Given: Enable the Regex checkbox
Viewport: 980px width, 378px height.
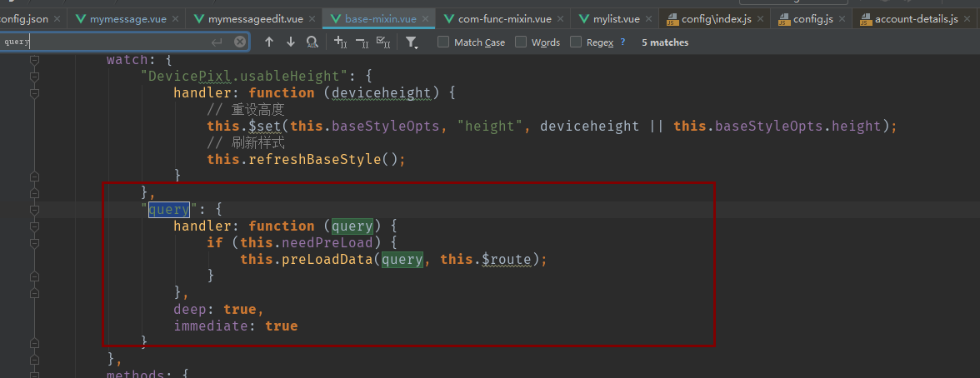Looking at the screenshot, I should pos(576,42).
